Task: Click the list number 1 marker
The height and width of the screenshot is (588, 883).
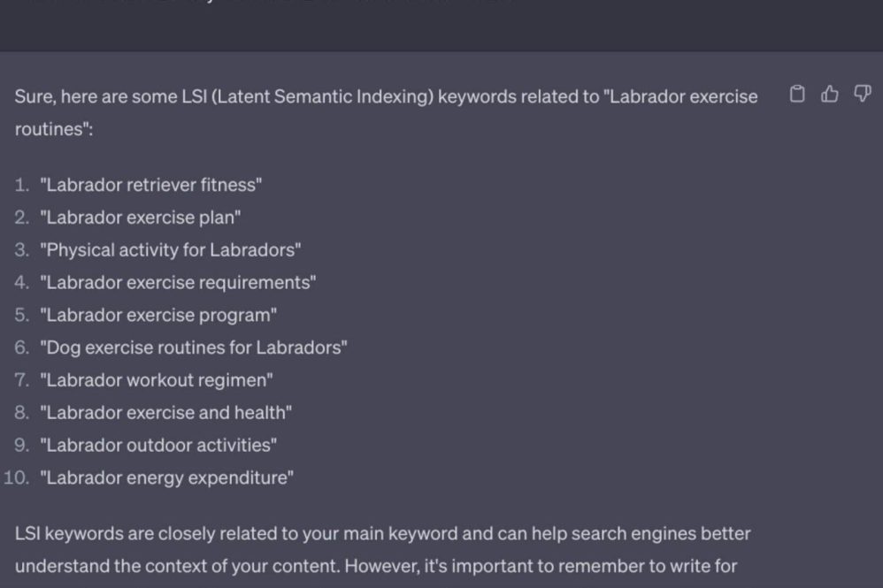Action: pyautogui.click(x=21, y=185)
